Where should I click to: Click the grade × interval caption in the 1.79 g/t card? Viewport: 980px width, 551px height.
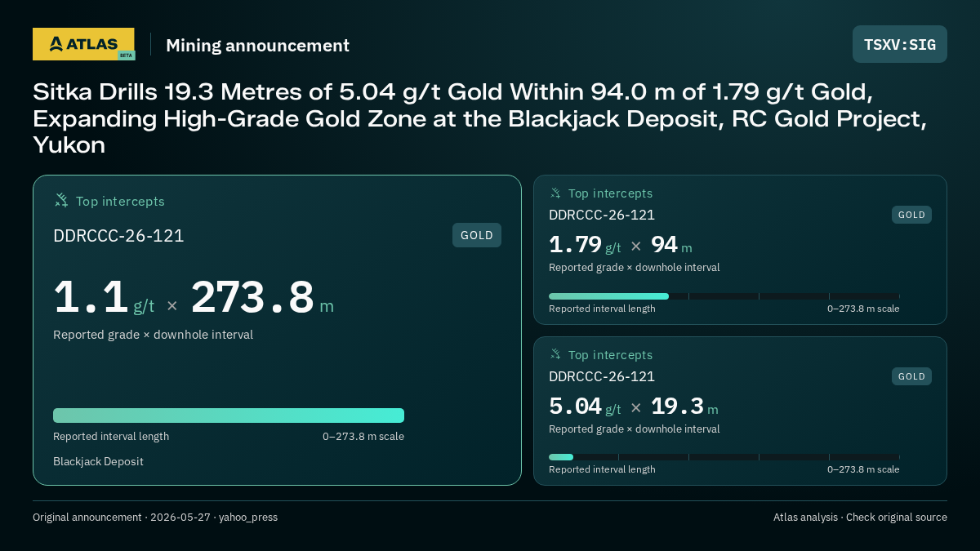(634, 268)
